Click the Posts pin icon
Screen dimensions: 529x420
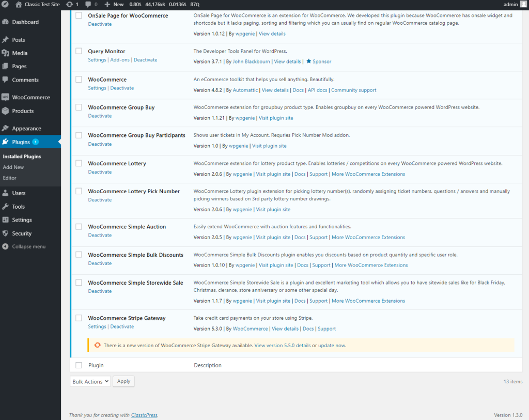point(5,40)
